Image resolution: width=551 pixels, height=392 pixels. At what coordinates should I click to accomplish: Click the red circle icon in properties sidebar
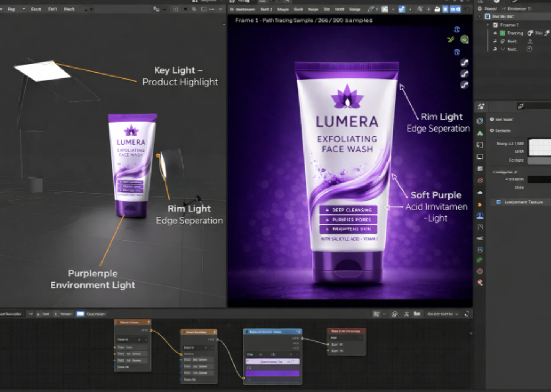tap(480, 180)
